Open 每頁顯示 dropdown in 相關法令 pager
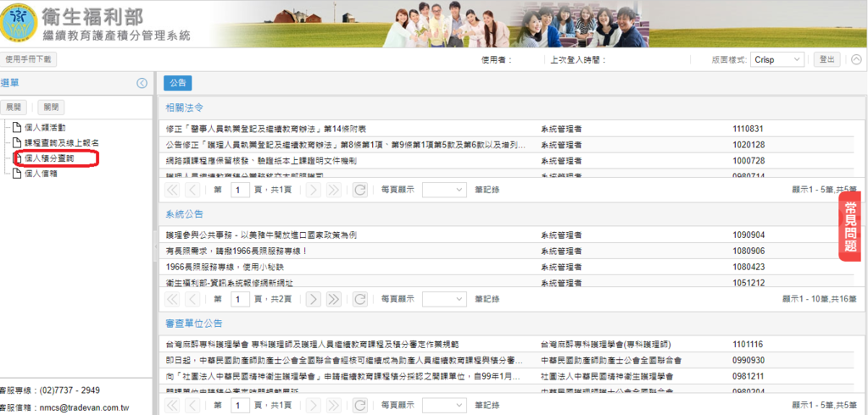The width and height of the screenshot is (868, 415). pyautogui.click(x=444, y=190)
